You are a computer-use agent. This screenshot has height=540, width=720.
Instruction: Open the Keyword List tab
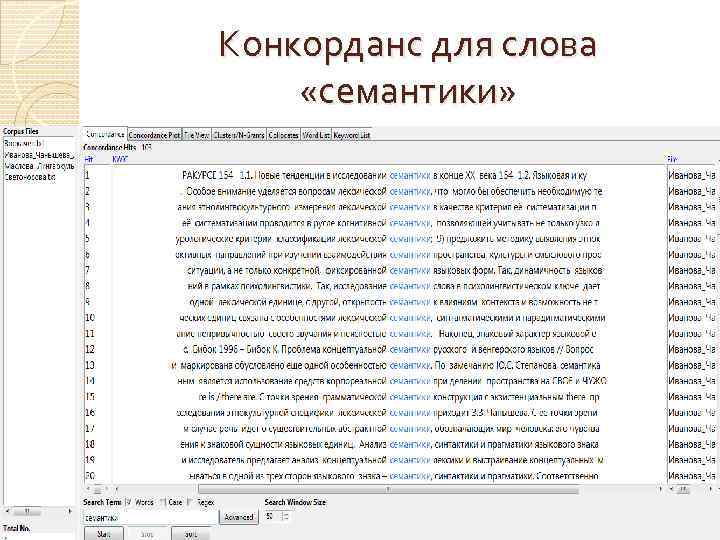(352, 135)
